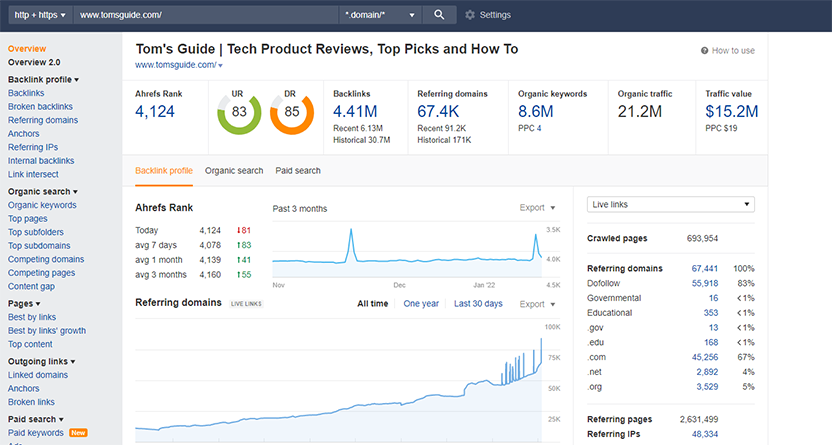Click the URL input field

[x=206, y=15]
